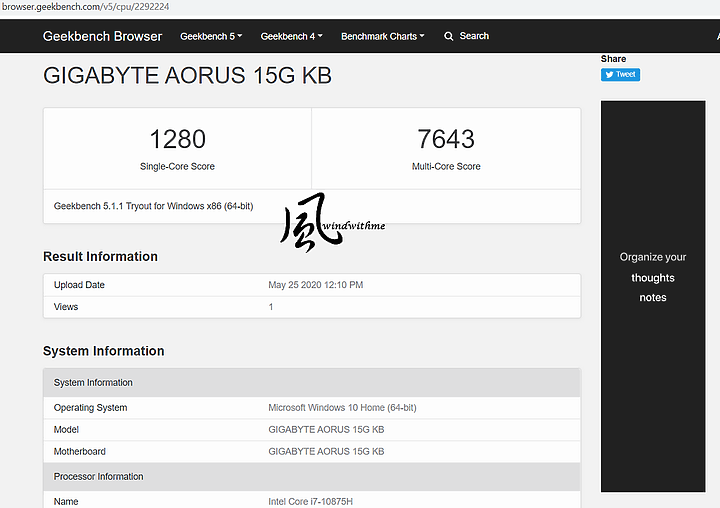Click the Single-Core Score label
Screen dimensions: 720x508
(177, 166)
